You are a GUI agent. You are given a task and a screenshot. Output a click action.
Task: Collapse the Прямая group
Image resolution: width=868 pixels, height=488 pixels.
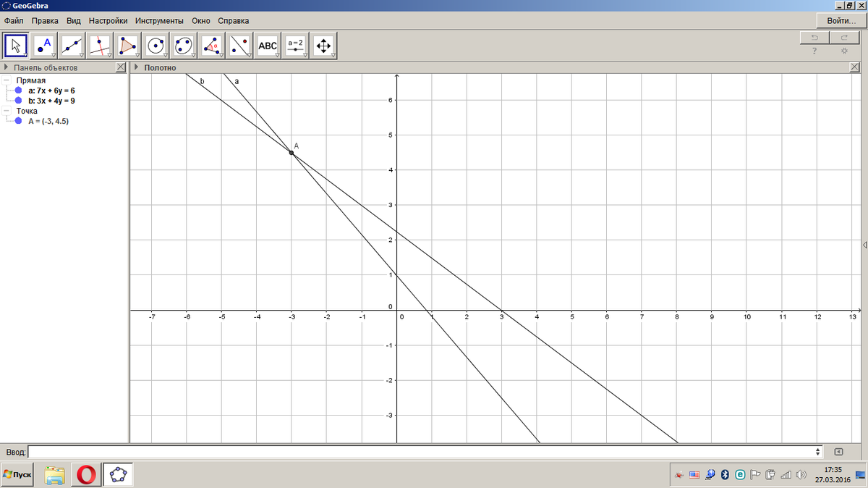click(x=6, y=80)
